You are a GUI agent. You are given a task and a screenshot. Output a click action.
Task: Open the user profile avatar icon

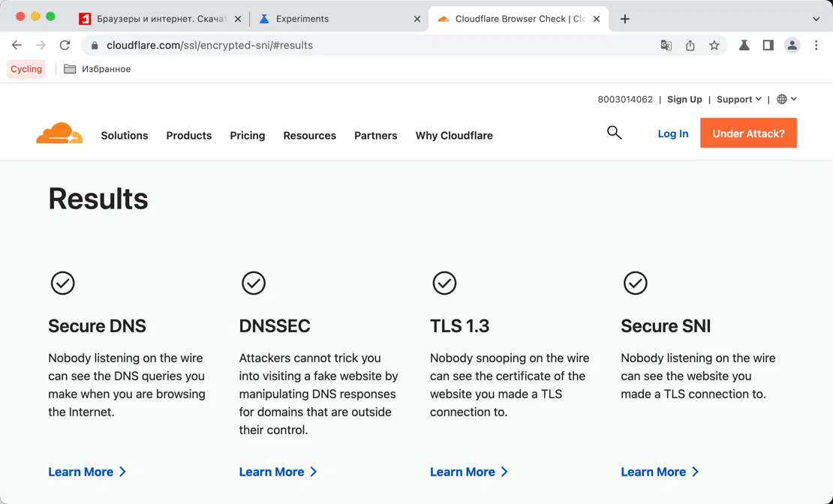point(792,45)
